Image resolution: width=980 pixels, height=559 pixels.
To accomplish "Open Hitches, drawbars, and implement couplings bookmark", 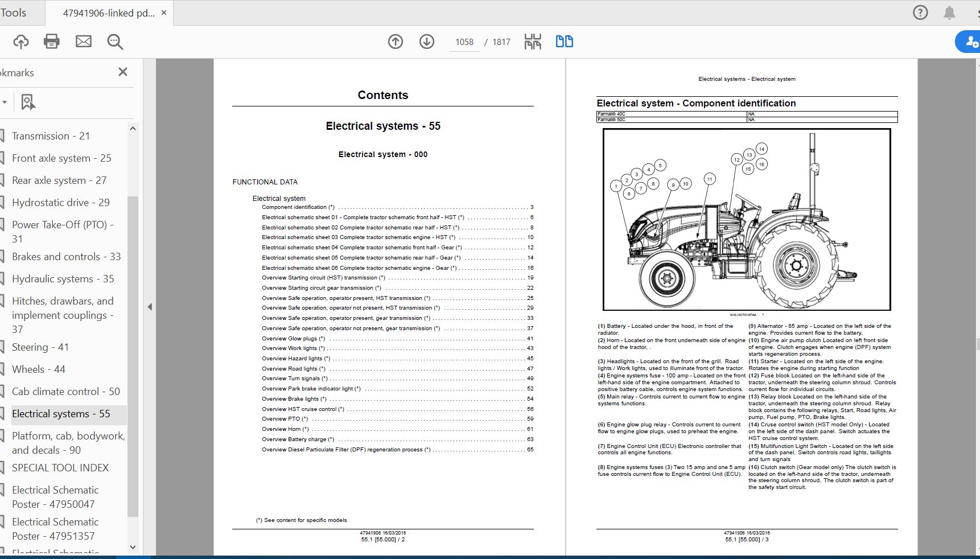I will point(63,315).
